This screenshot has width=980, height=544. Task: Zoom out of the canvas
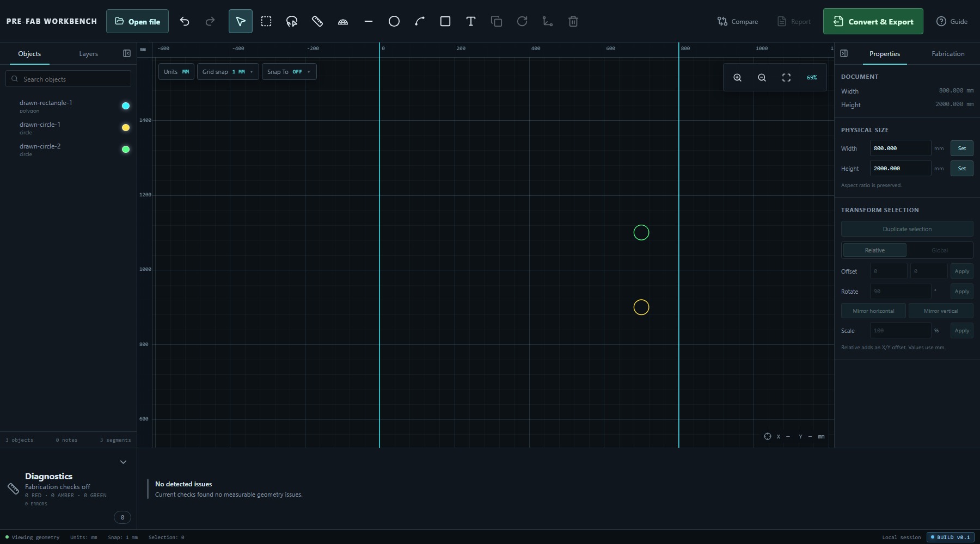pyautogui.click(x=762, y=78)
